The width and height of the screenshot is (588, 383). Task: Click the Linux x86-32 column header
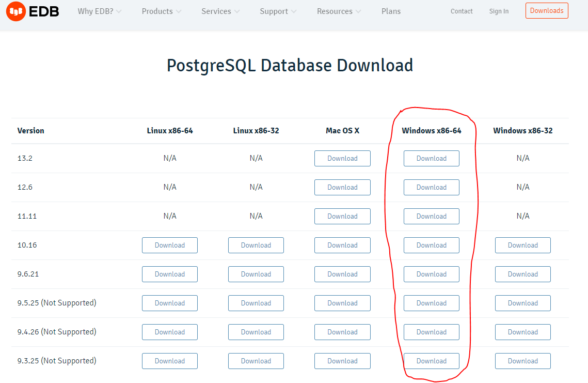256,131
